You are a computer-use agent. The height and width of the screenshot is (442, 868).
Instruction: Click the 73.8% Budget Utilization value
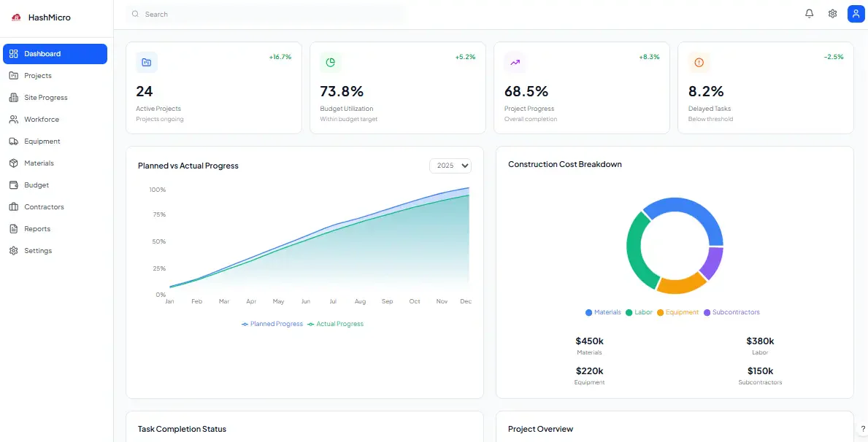pos(342,91)
